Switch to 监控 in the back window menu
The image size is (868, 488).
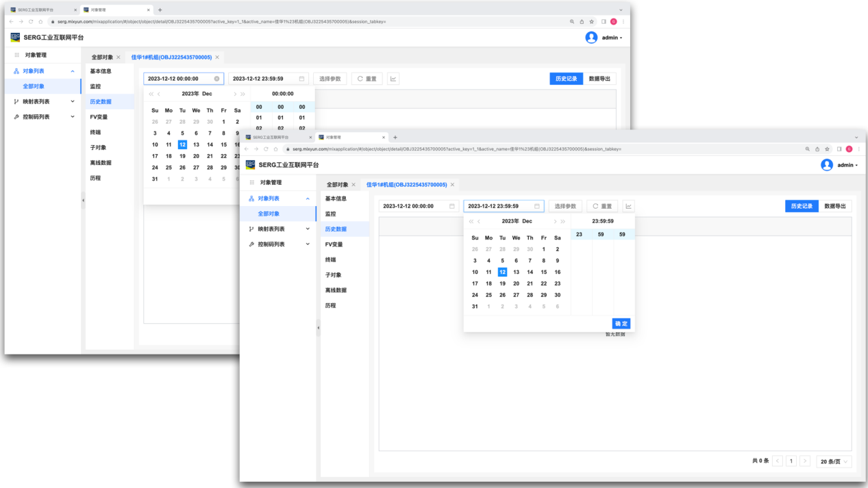(x=95, y=86)
